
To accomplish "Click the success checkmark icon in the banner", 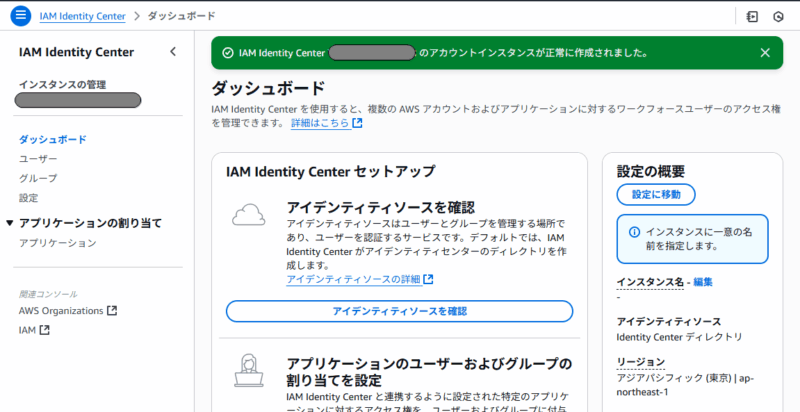I will [228, 53].
